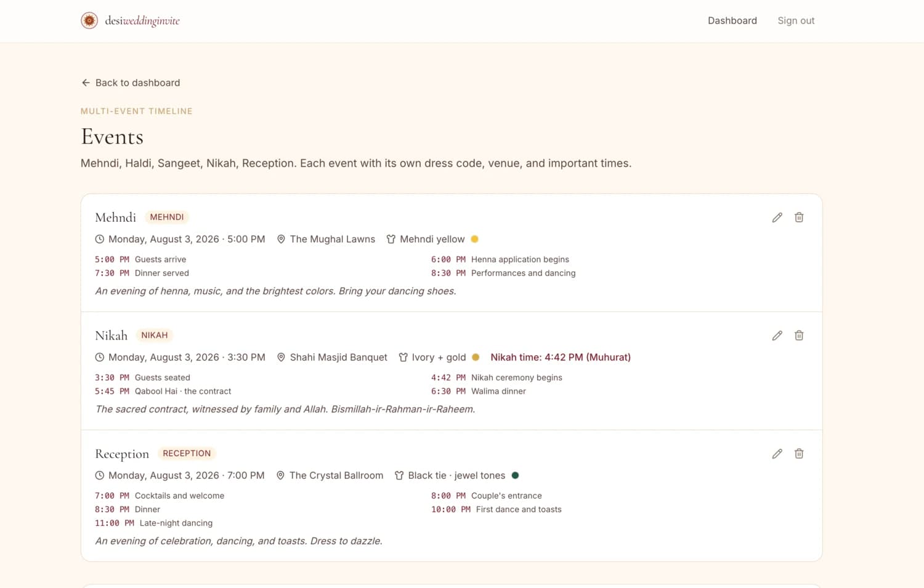Click 'Cocktails and welcome' schedule entry
Image resolution: width=924 pixels, height=588 pixels.
[179, 496]
